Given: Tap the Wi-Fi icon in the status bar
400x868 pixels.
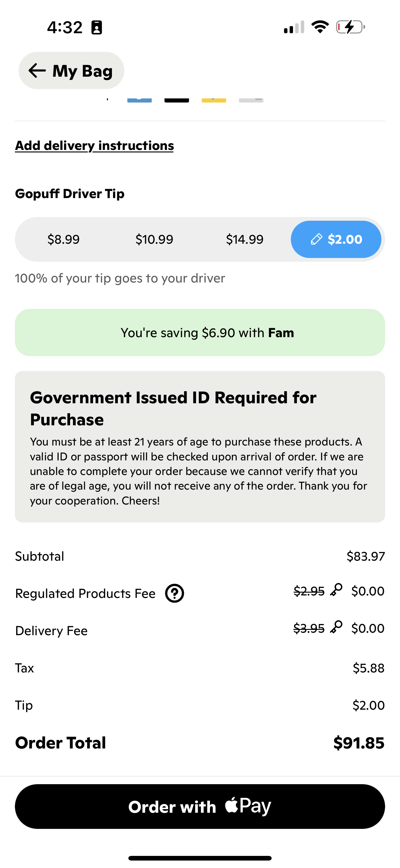Looking at the screenshot, I should (320, 27).
